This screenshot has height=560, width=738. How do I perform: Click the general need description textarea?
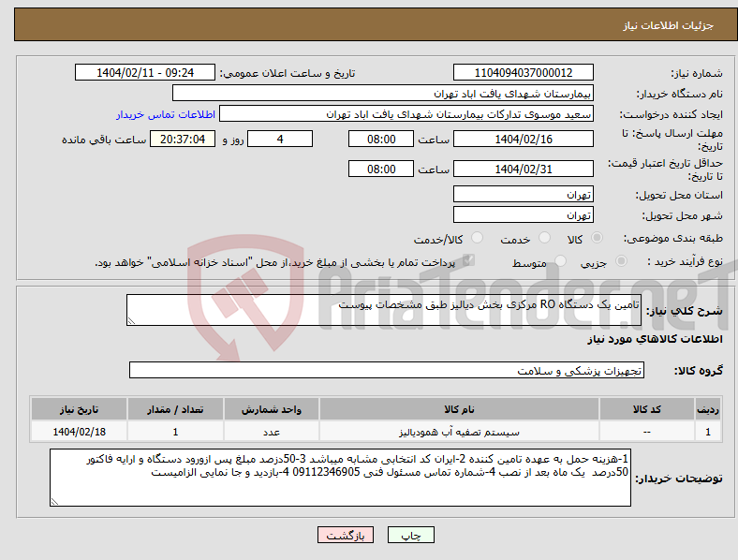[x=384, y=310]
